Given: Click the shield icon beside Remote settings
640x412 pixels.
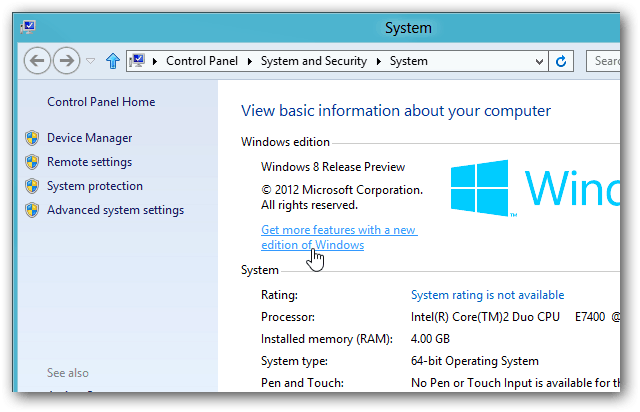Looking at the screenshot, I should coord(32,162).
